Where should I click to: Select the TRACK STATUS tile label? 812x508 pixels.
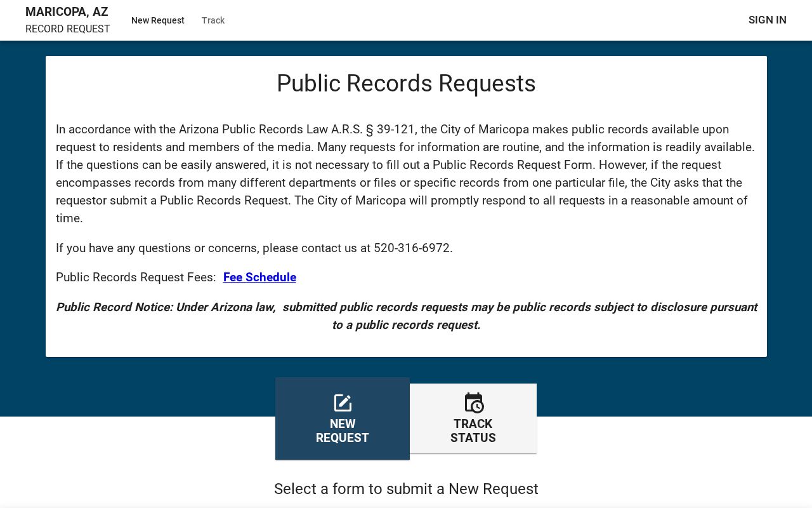473,431
